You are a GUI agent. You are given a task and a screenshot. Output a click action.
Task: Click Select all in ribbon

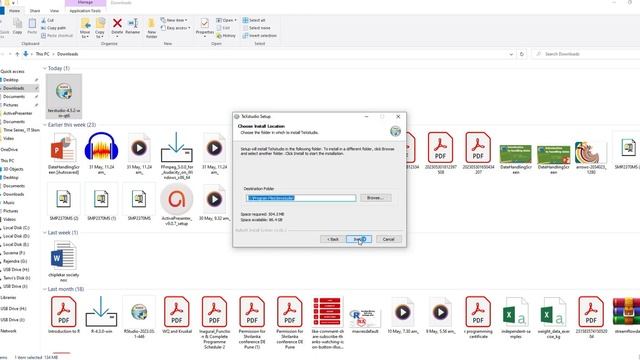tap(254, 20)
